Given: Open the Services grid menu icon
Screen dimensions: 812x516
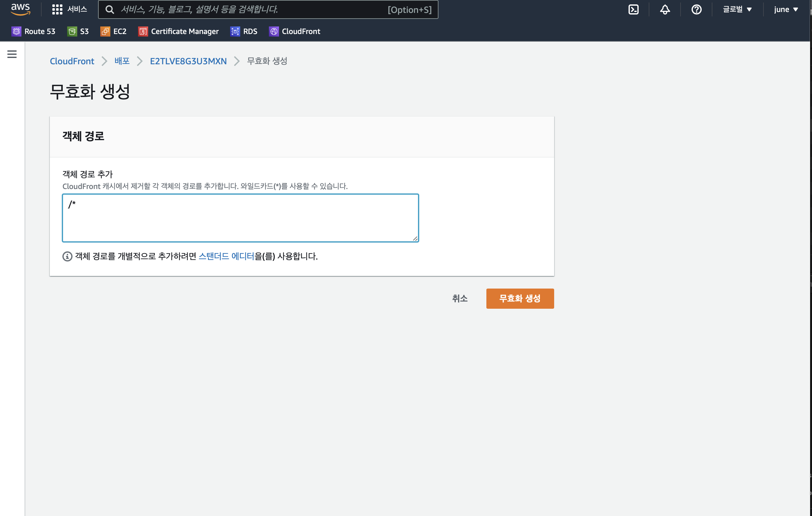Looking at the screenshot, I should coord(57,9).
